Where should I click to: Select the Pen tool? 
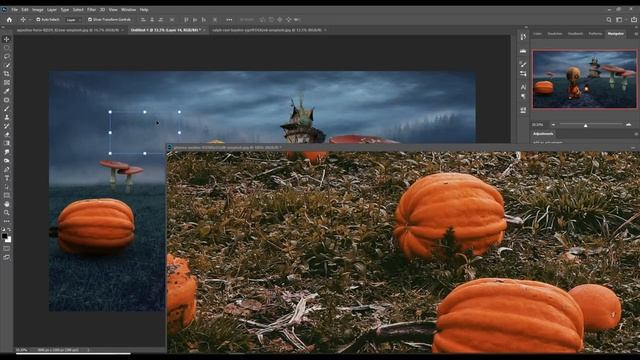coord(7,169)
